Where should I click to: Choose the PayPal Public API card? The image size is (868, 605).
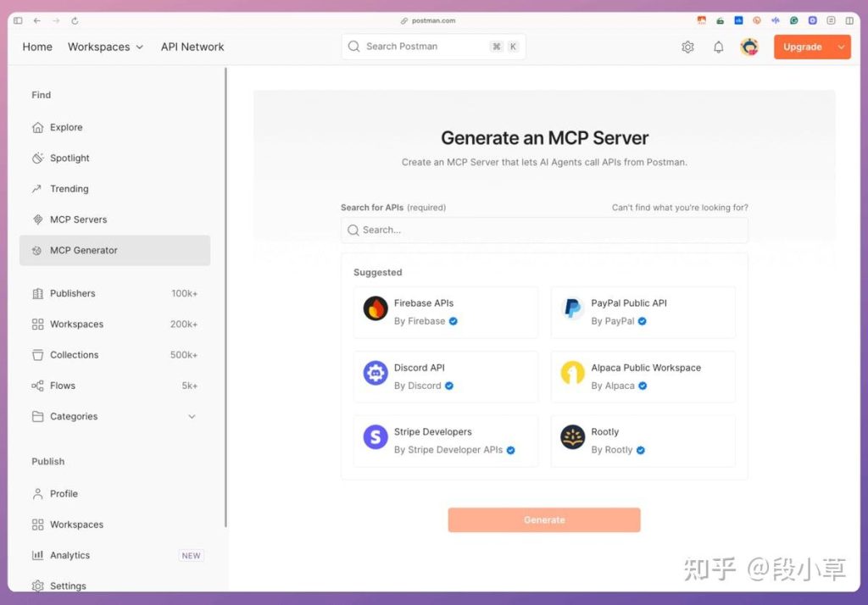coord(643,312)
